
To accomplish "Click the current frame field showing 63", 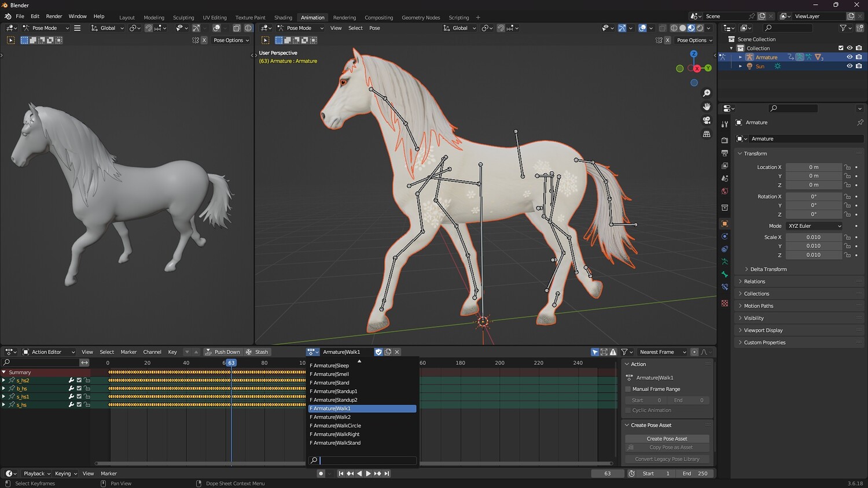I will pyautogui.click(x=607, y=474).
